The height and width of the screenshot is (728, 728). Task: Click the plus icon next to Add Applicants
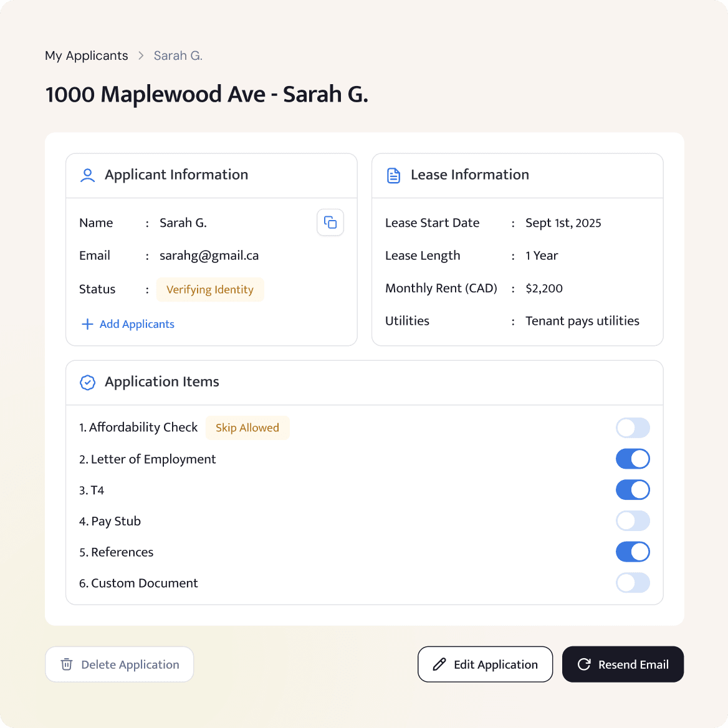[87, 324]
